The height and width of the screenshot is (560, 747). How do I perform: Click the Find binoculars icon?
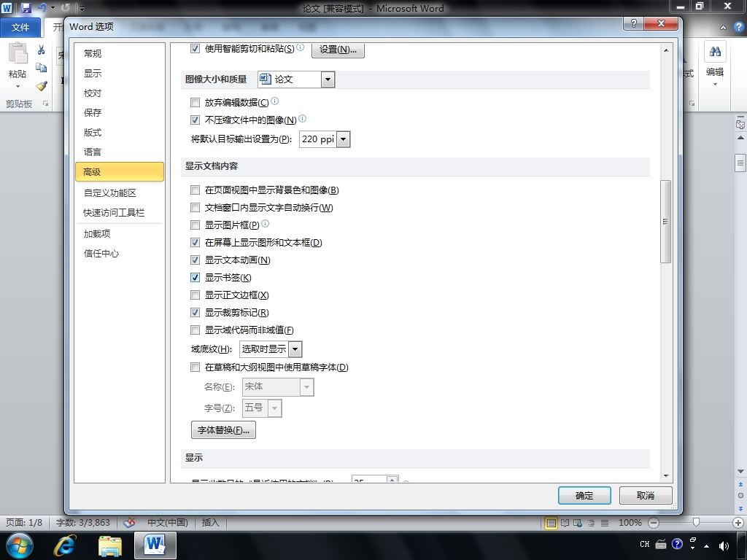tap(715, 52)
